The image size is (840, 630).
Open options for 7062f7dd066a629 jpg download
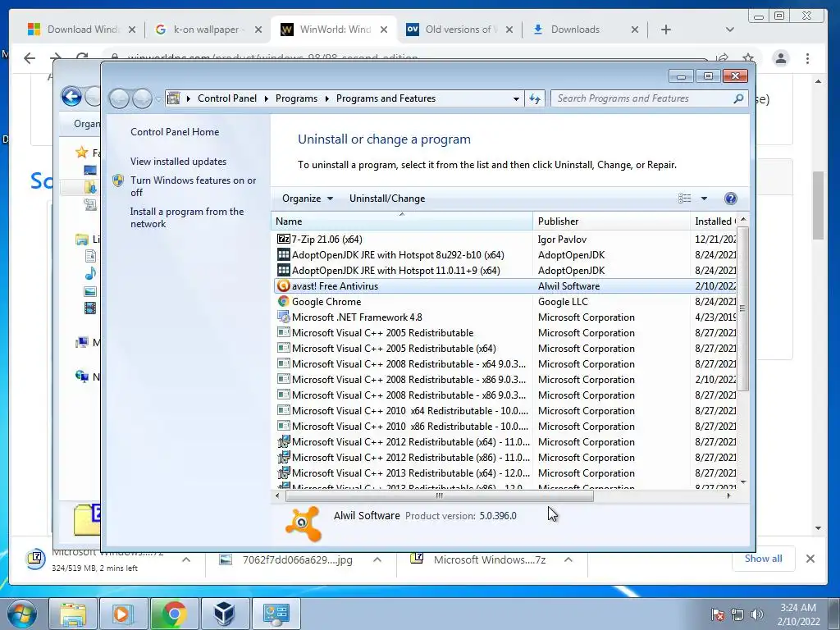pos(377,559)
